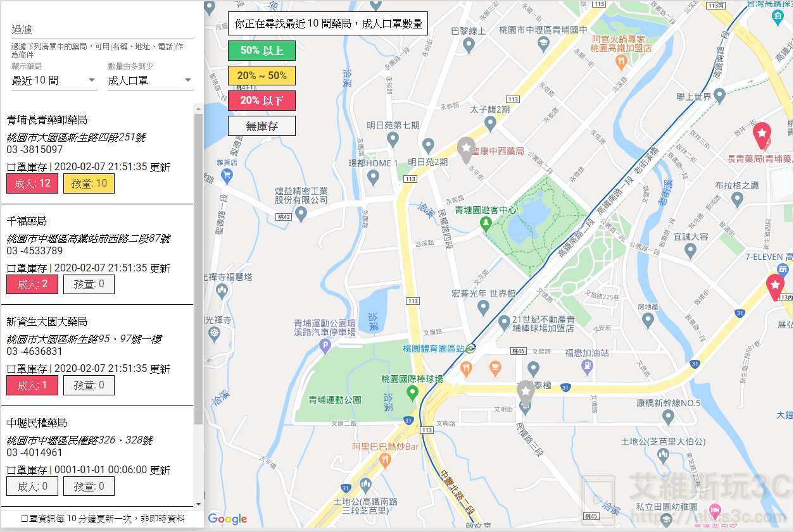Click the gray marker near 泰極
Screen dimensions: 794x532
(526, 390)
